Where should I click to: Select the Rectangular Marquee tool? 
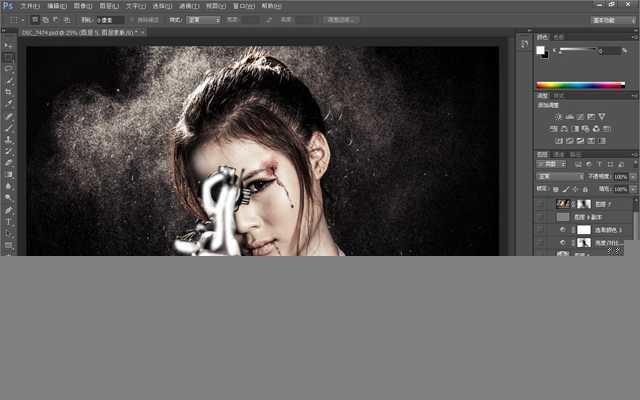pyautogui.click(x=8, y=58)
